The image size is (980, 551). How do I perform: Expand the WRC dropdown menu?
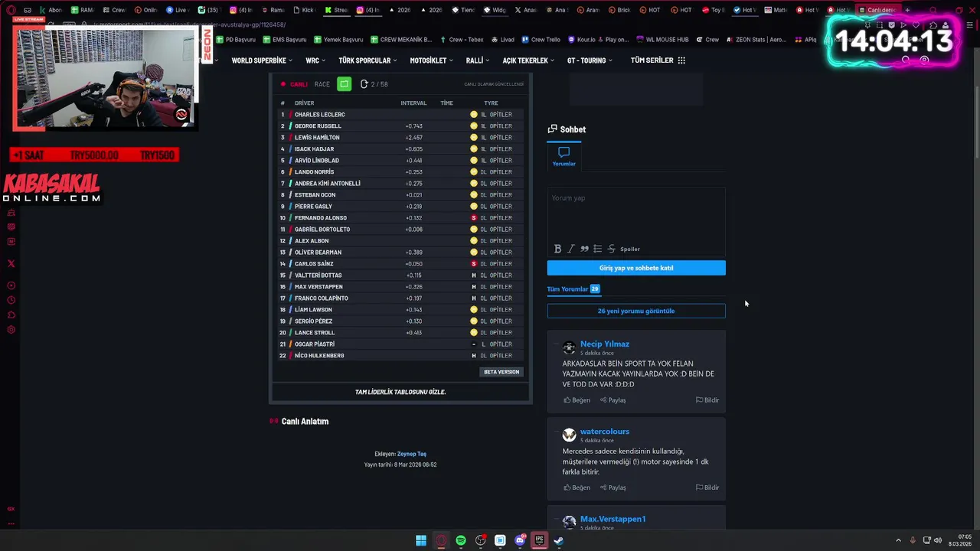pos(315,60)
